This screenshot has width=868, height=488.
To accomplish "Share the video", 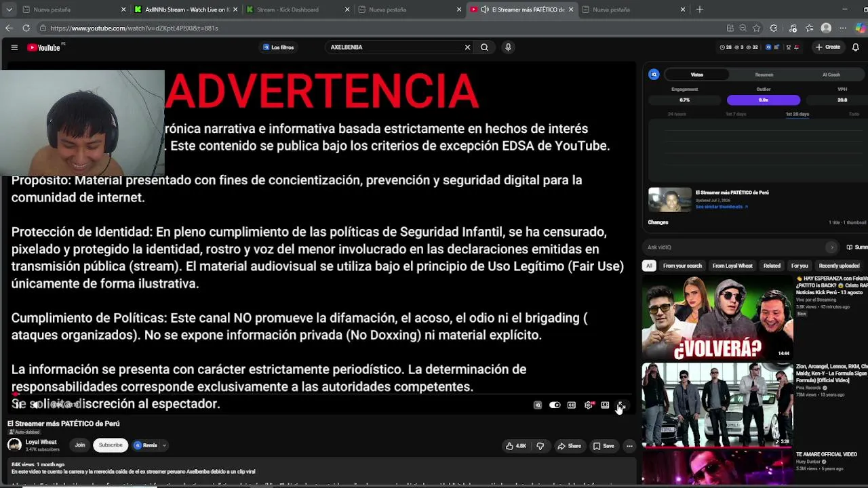I will click(x=569, y=446).
